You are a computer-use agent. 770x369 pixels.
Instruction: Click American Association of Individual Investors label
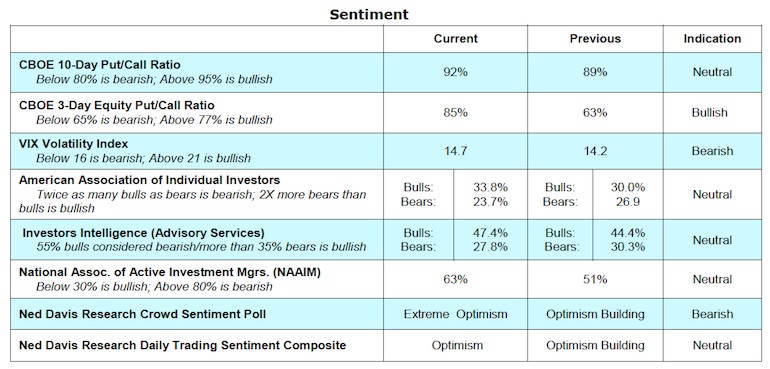click(149, 180)
